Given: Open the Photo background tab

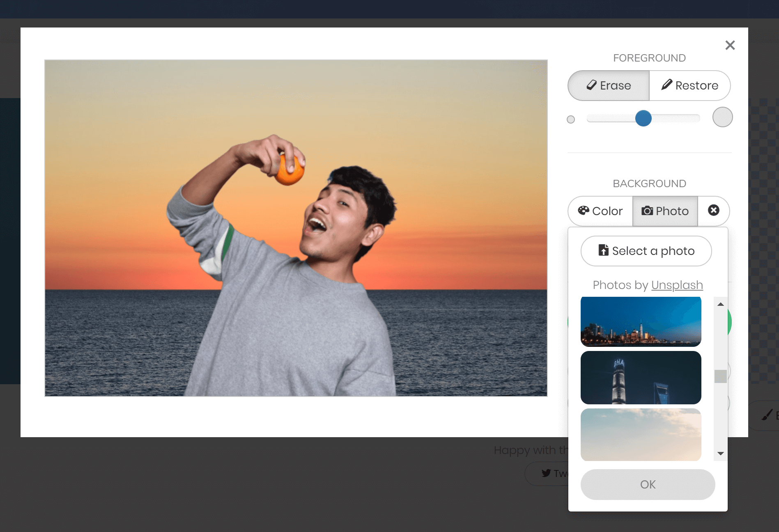Looking at the screenshot, I should click(664, 211).
